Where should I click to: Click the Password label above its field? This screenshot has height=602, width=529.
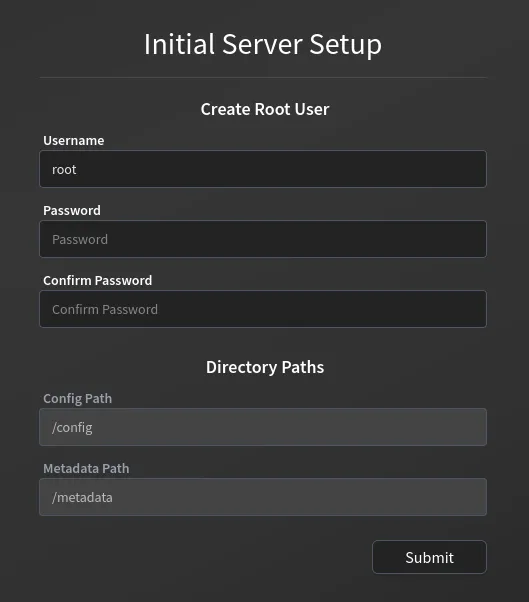[72, 210]
